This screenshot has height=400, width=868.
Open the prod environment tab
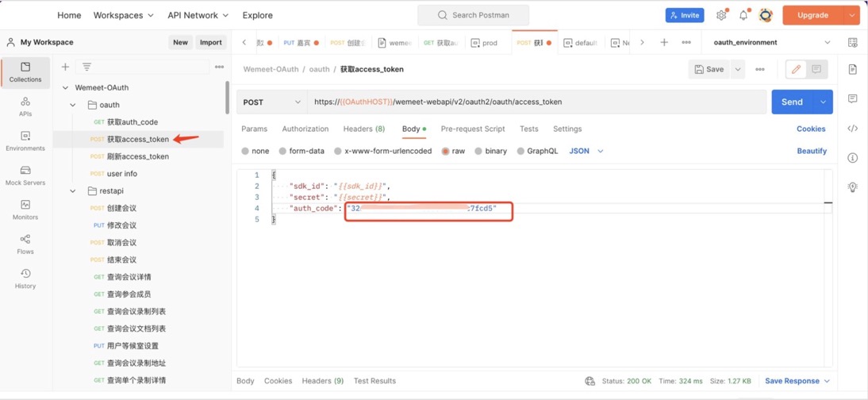[484, 43]
